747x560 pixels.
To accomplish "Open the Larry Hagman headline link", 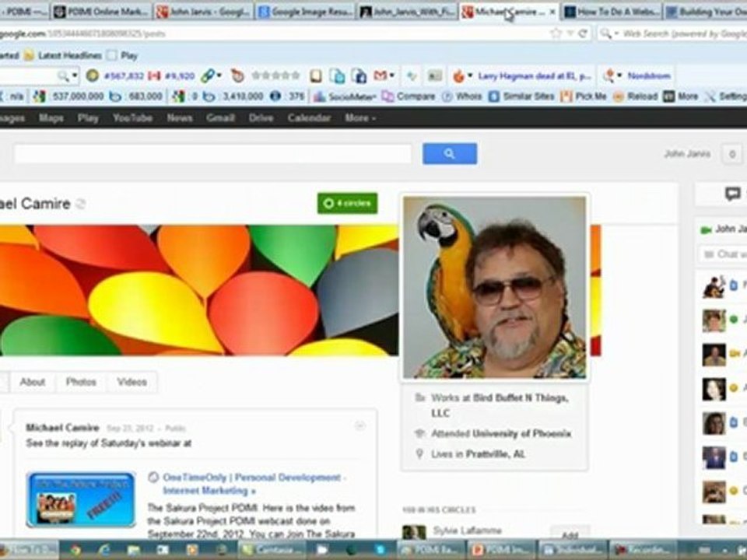I will 535,76.
